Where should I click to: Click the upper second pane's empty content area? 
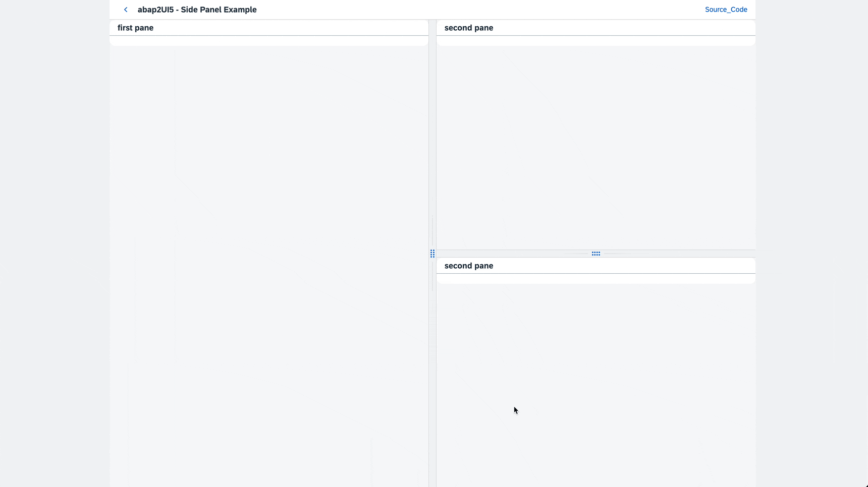pyautogui.click(x=595, y=146)
